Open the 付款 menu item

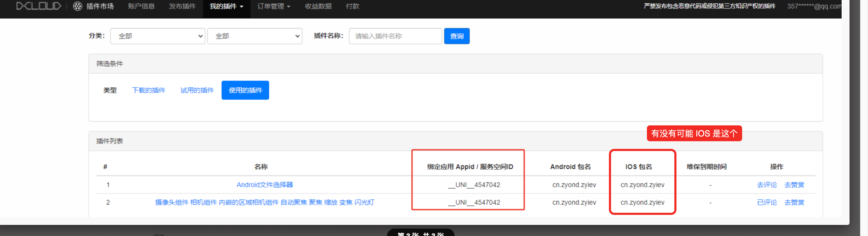pos(352,6)
